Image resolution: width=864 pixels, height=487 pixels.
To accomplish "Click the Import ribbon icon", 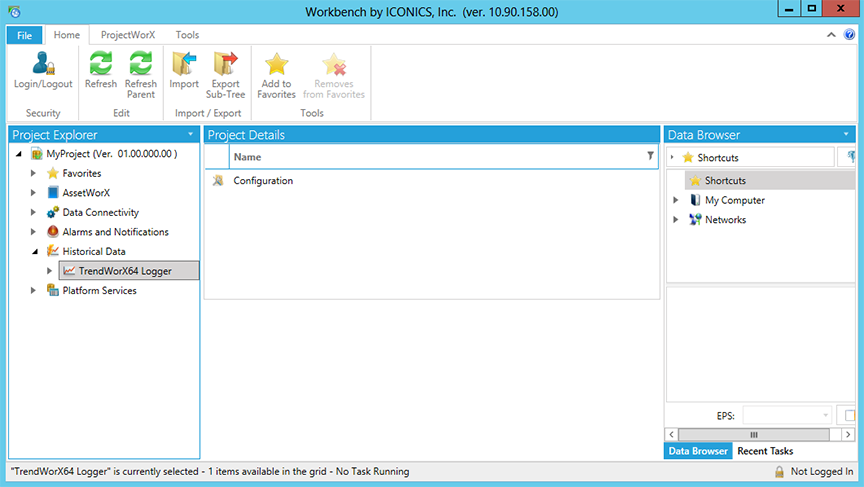I will click(x=184, y=64).
